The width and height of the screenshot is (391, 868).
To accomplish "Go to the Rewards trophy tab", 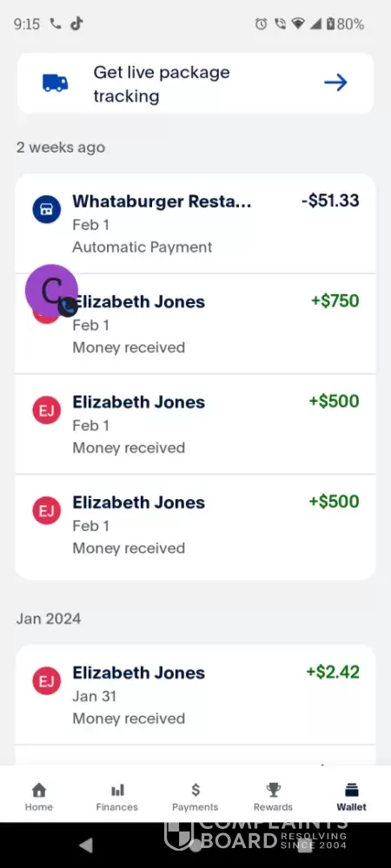I will point(273,797).
